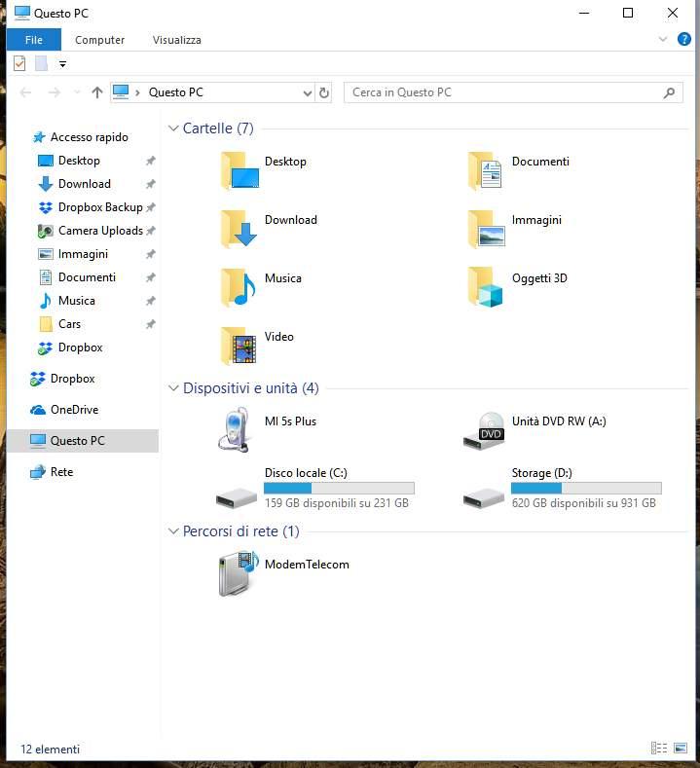
Task: Collapse the Dispositivi e unità section
Action: coord(173,388)
